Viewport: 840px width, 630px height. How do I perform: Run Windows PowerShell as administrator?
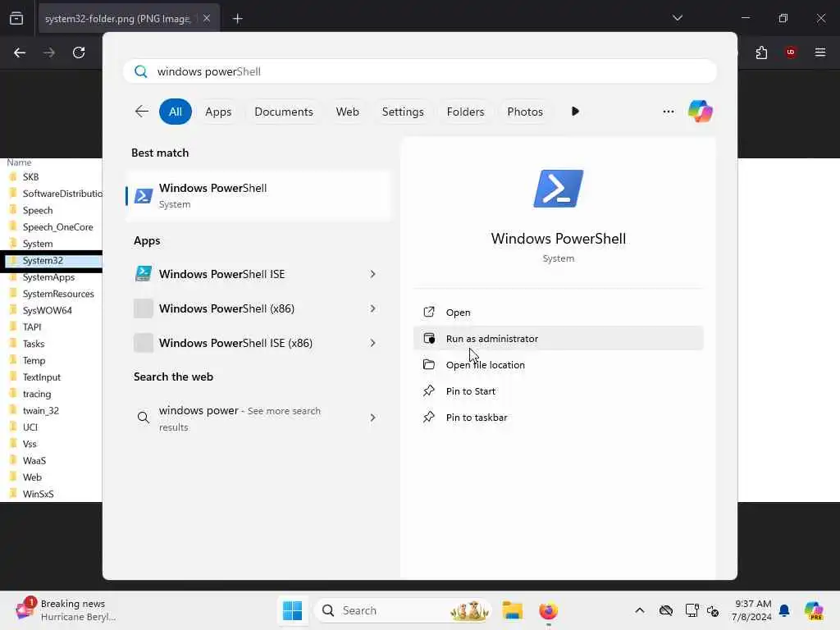pos(558,339)
